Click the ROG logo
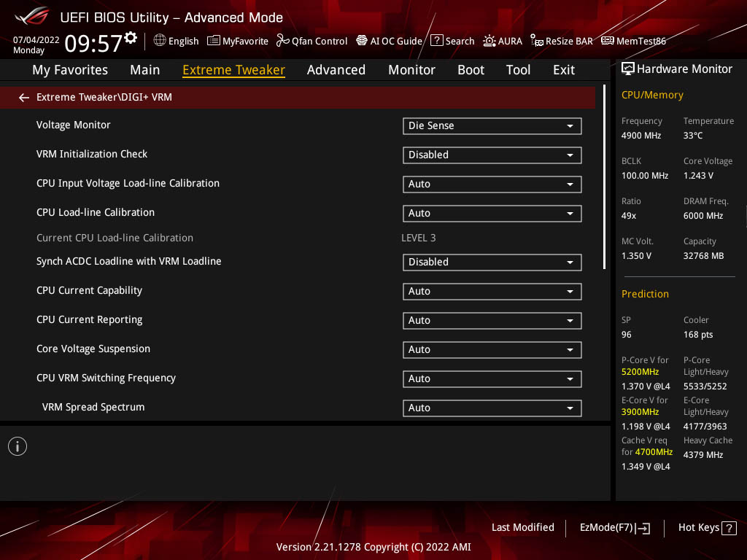This screenshot has width=747, height=560. pyautogui.click(x=32, y=16)
